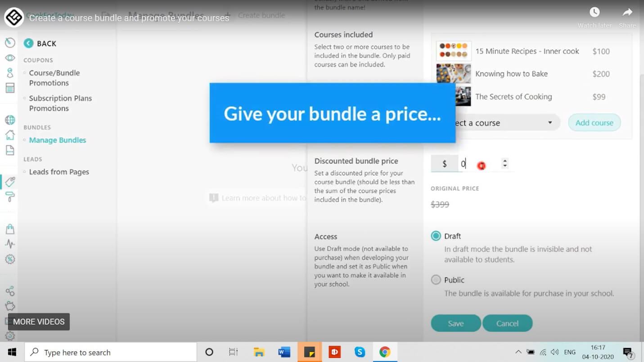This screenshot has width=644, height=362.
Task: Click the BACK arrow icon
Action: point(28,43)
